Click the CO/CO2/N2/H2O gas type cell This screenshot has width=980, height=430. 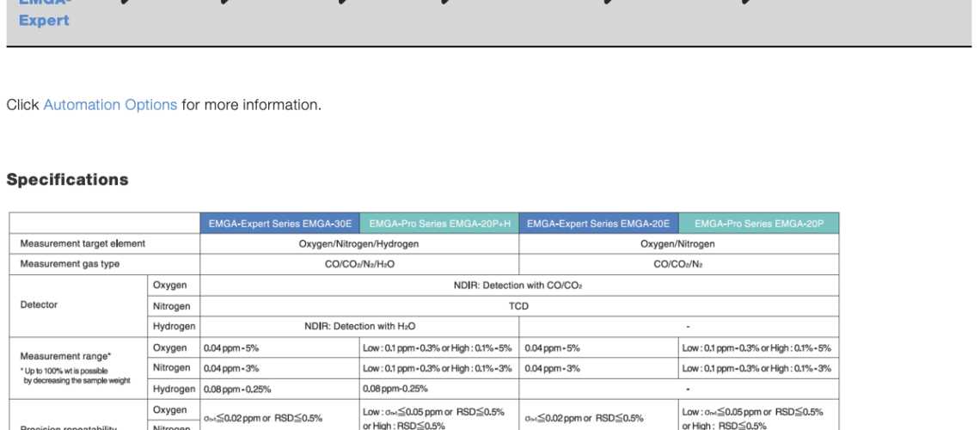(x=359, y=264)
